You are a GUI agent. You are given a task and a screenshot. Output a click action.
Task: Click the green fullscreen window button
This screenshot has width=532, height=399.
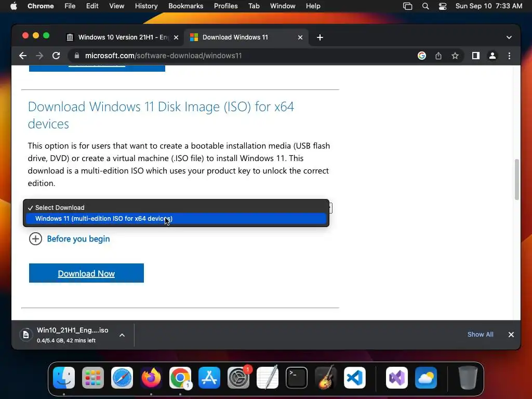tap(46, 36)
